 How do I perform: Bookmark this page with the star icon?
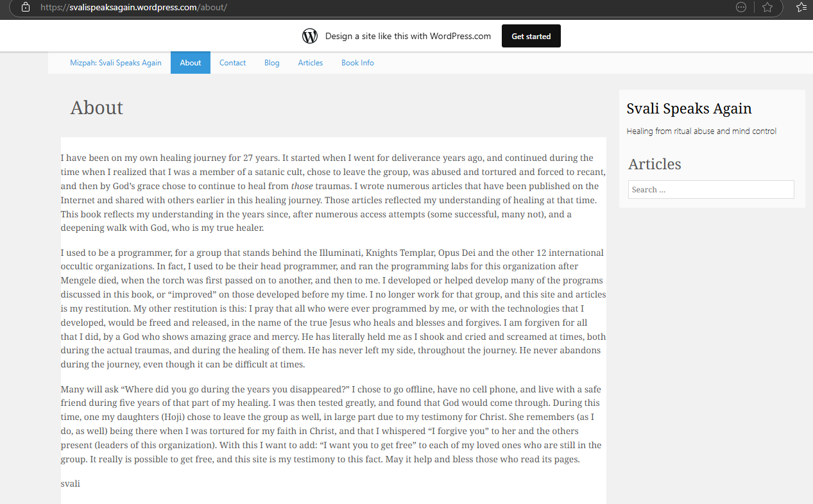coord(767,7)
